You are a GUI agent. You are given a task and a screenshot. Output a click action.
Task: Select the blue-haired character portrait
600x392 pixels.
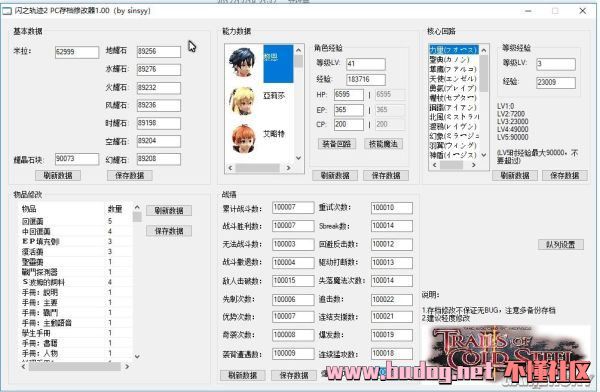242,62
